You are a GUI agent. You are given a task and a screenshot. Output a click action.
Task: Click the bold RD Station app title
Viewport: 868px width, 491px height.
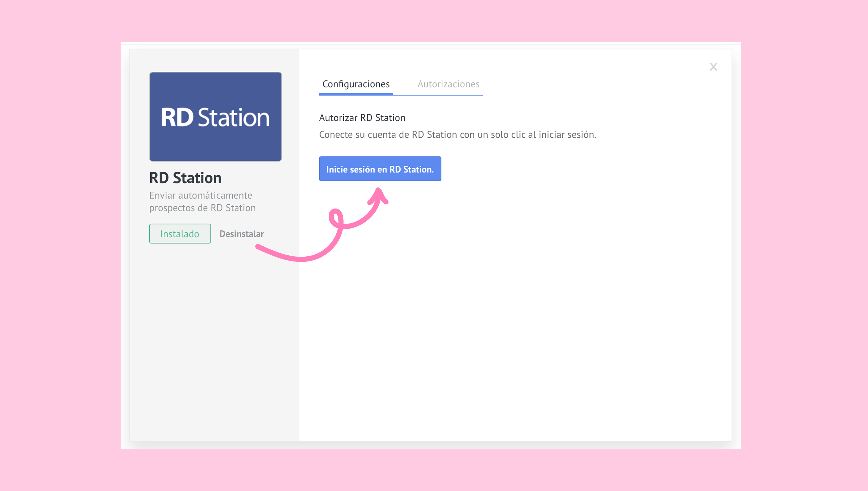[x=185, y=178]
